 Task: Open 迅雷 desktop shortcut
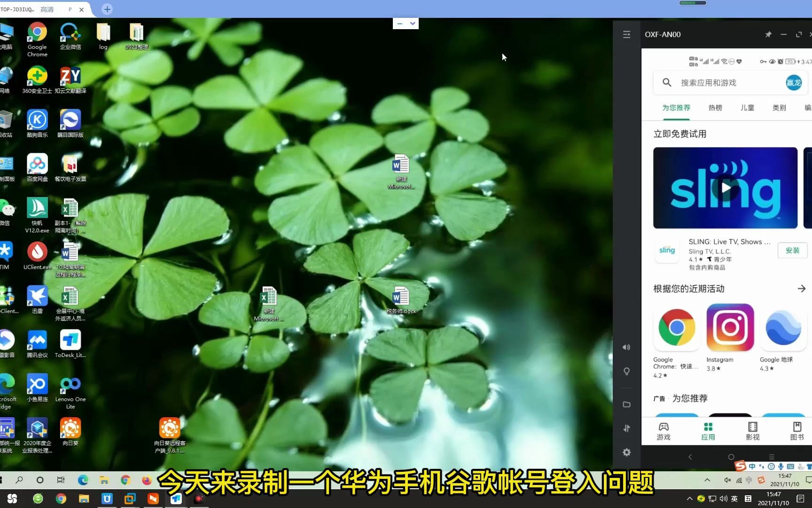point(37,300)
